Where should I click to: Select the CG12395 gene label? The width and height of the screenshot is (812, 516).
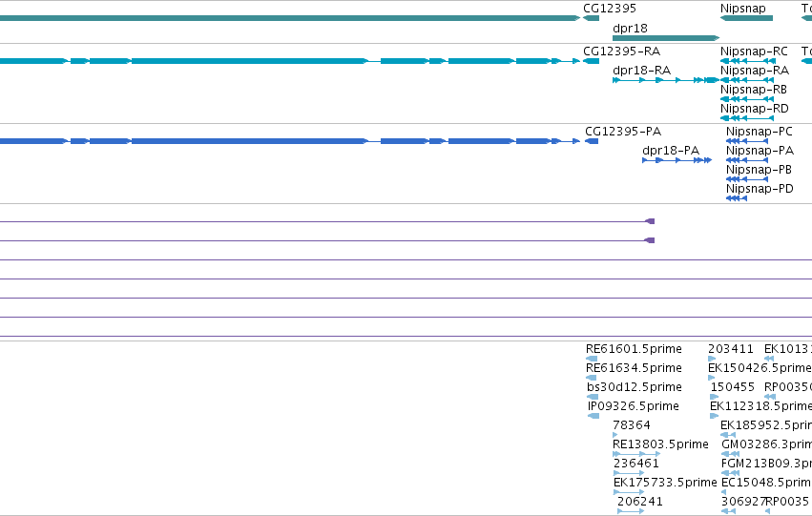pyautogui.click(x=609, y=9)
